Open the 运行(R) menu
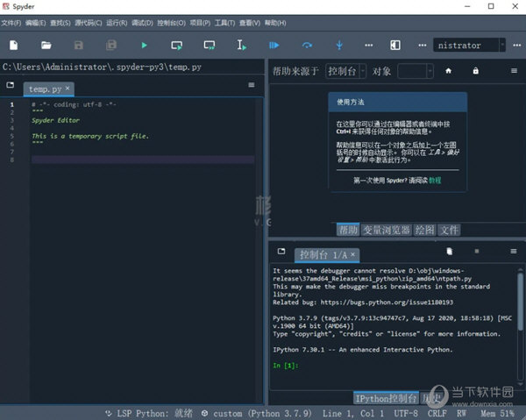The image size is (526, 420). point(117,23)
